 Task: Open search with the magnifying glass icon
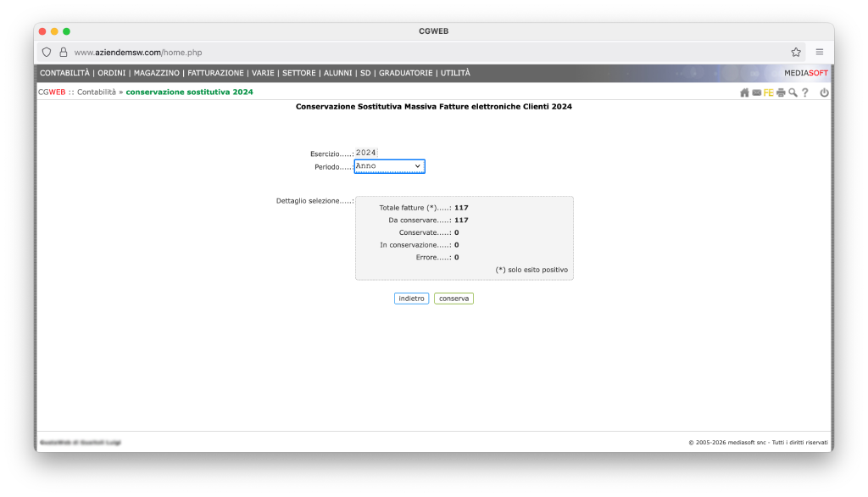coord(793,92)
